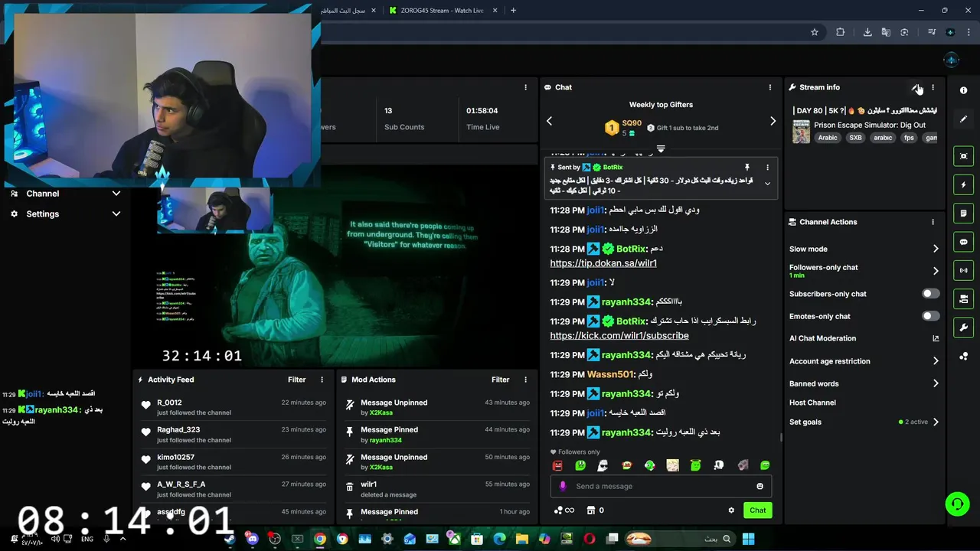This screenshot has height=551, width=980.
Task: Bookmark page with the star icon
Action: point(815,32)
